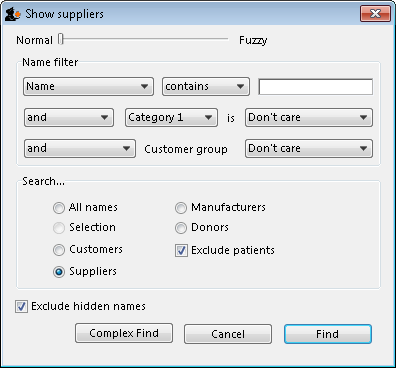
Task: Close the Show suppliers dialog
Action: 375,14
